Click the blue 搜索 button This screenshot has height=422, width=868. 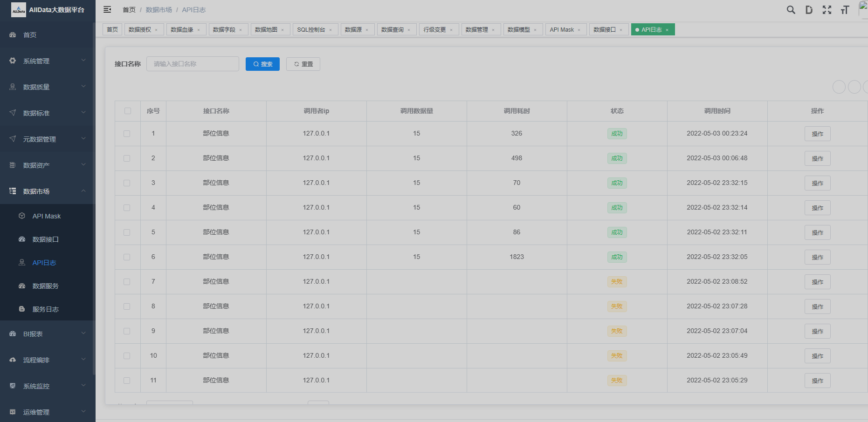click(262, 64)
